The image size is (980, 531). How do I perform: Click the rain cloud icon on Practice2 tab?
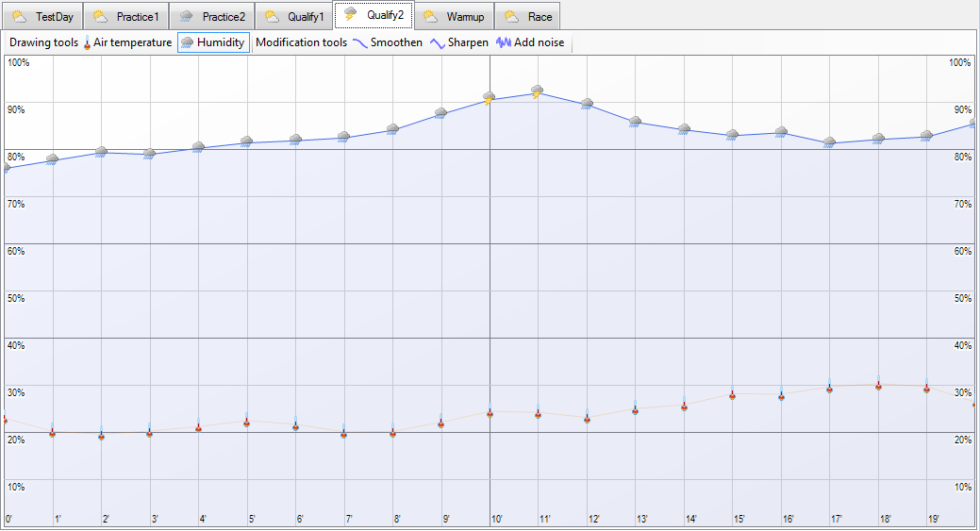[186, 17]
